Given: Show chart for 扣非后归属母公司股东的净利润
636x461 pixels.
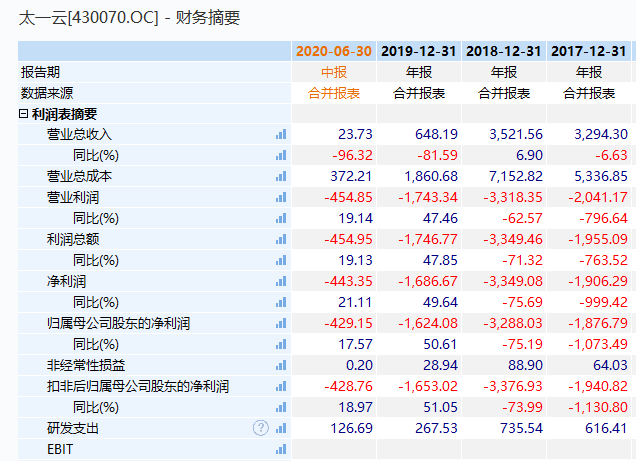Looking at the screenshot, I should click(x=281, y=387).
